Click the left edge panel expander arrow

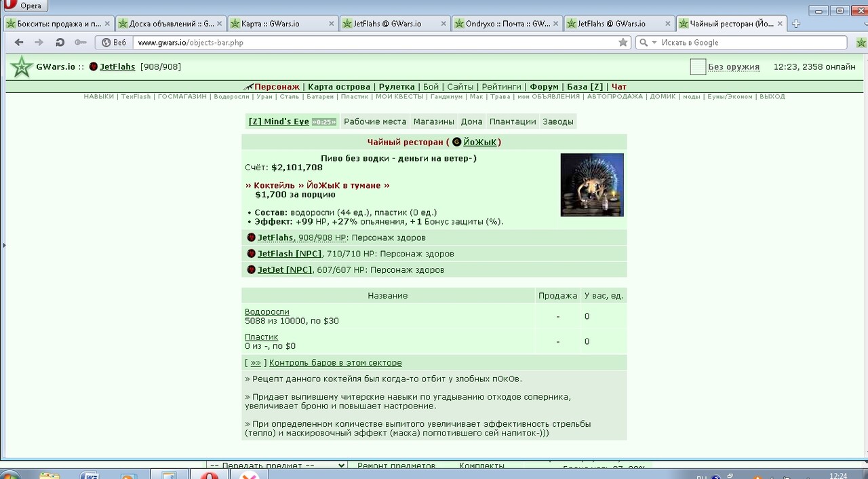point(3,245)
